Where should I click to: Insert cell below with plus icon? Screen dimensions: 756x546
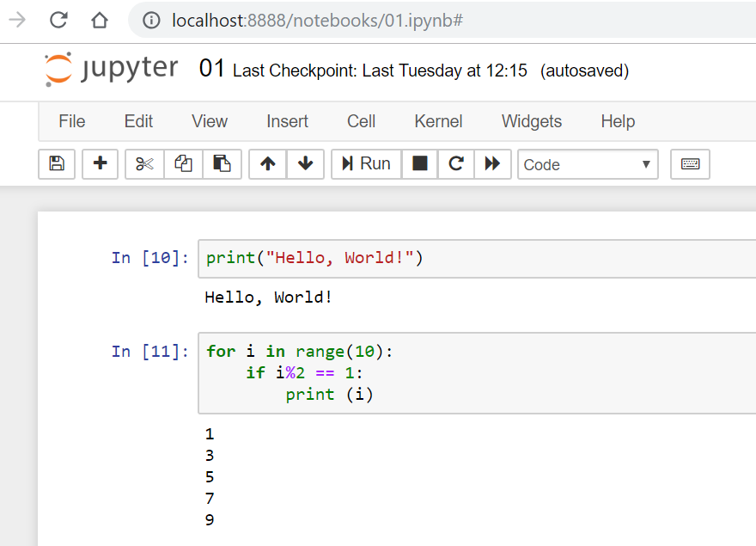pyautogui.click(x=101, y=164)
